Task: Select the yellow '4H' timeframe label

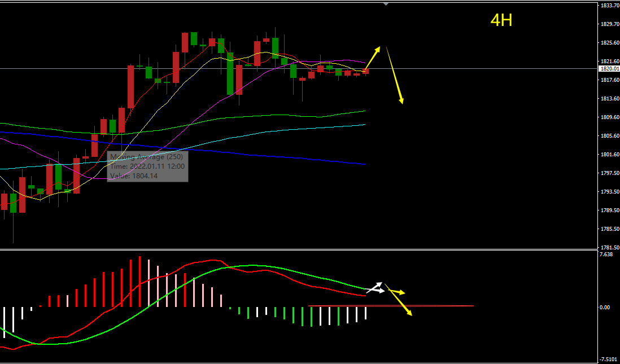Action: pos(501,20)
